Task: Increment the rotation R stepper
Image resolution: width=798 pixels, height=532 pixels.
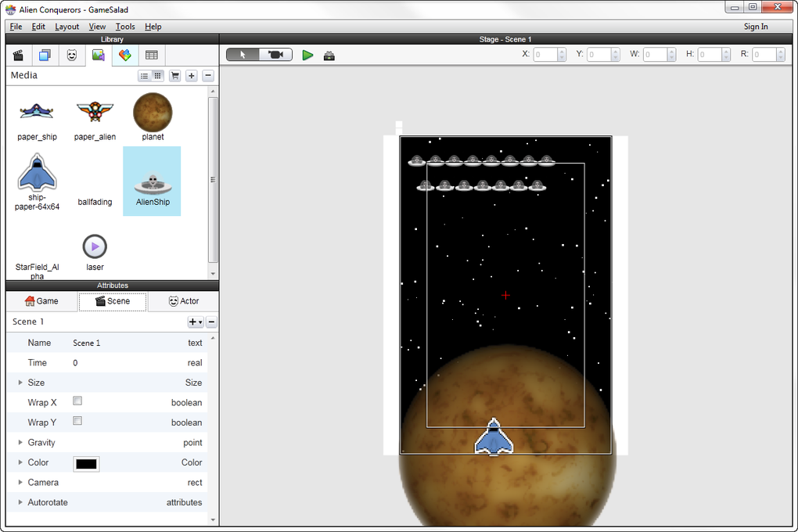Action: point(782,52)
